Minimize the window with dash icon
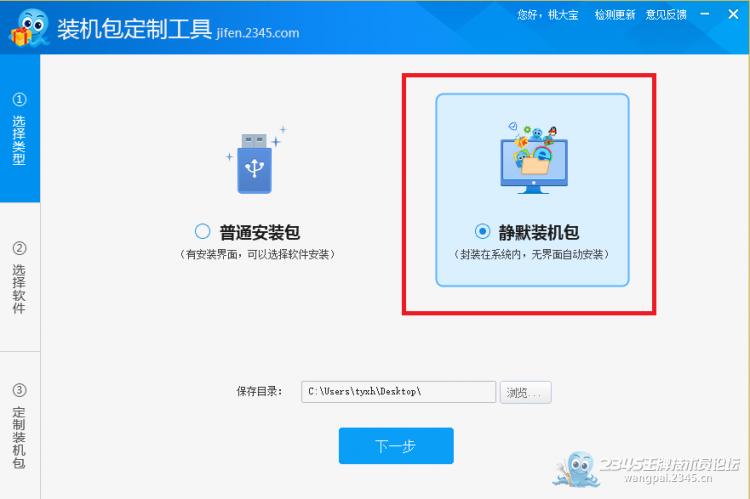The height and width of the screenshot is (499, 750). coord(705,14)
